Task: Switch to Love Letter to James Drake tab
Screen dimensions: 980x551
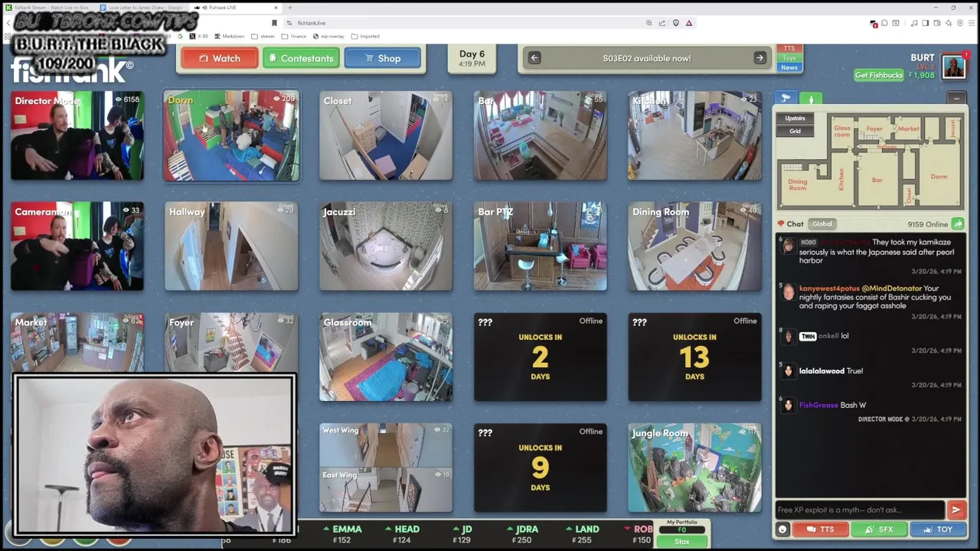Action: pyautogui.click(x=145, y=8)
